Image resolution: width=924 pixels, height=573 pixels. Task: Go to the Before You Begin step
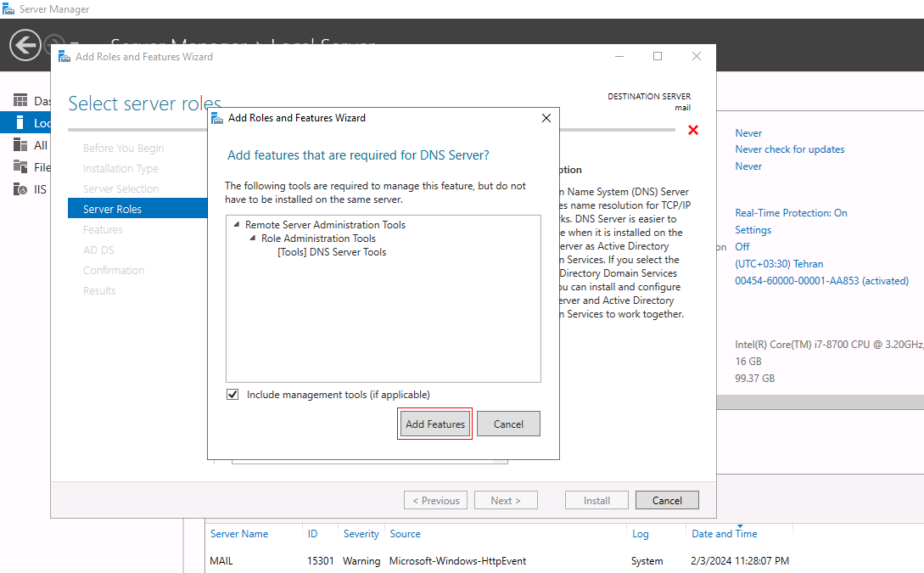124,148
